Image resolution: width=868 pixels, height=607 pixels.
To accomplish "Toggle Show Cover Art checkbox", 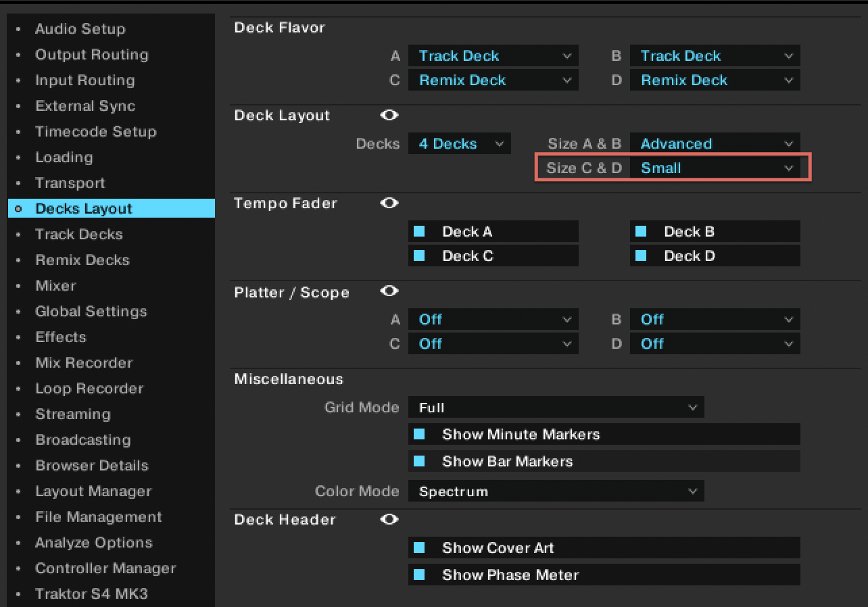I will [x=419, y=548].
